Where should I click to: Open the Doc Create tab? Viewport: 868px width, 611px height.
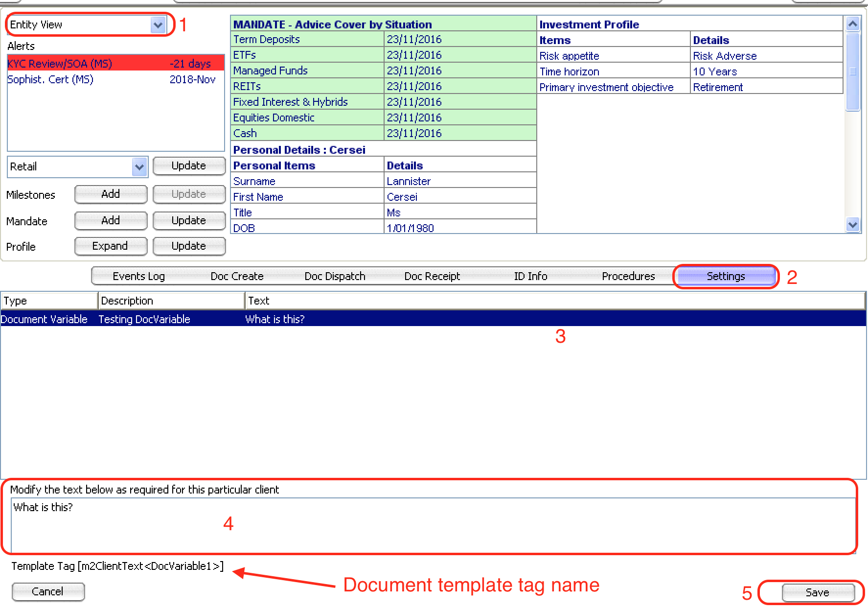tap(237, 277)
